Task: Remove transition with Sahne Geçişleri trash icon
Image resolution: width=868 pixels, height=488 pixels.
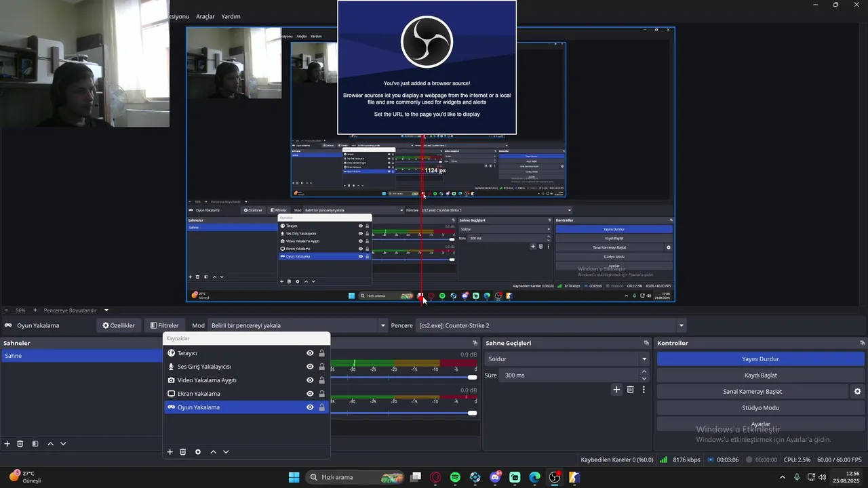Action: pos(631,389)
